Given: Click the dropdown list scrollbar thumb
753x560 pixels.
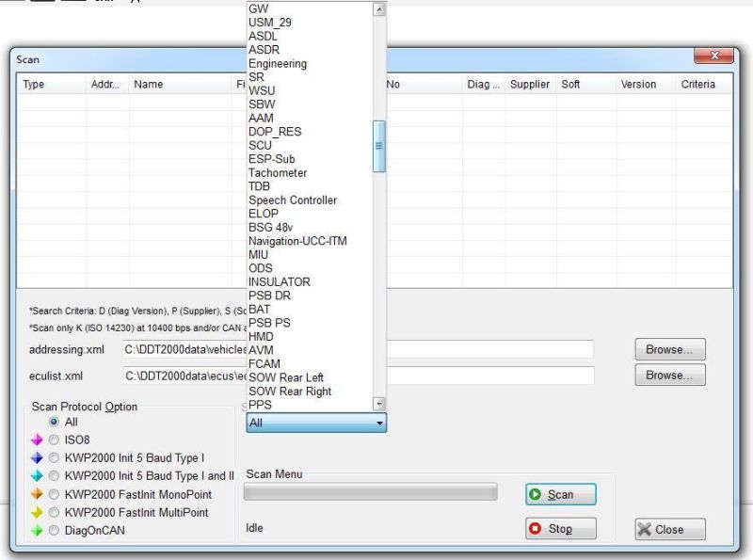Looking at the screenshot, I should click(379, 146).
